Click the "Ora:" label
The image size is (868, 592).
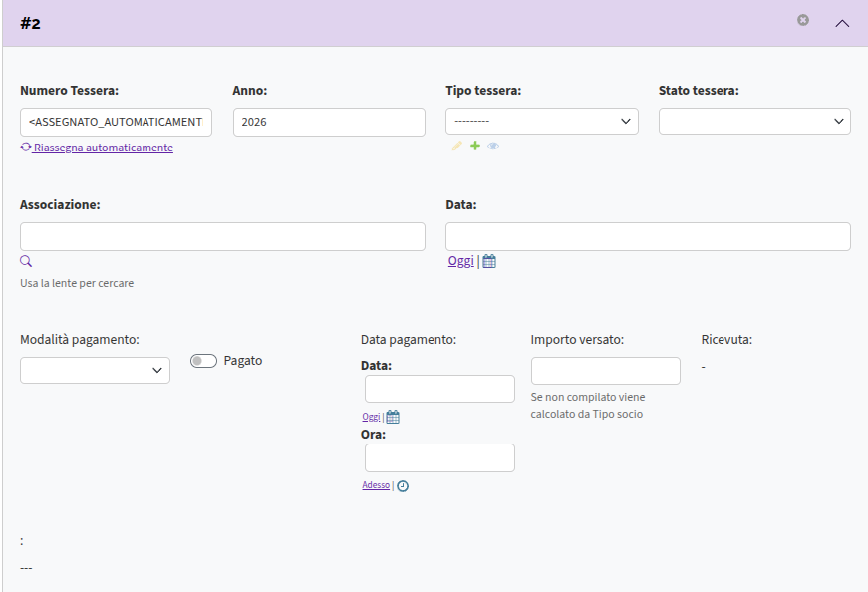click(373, 435)
